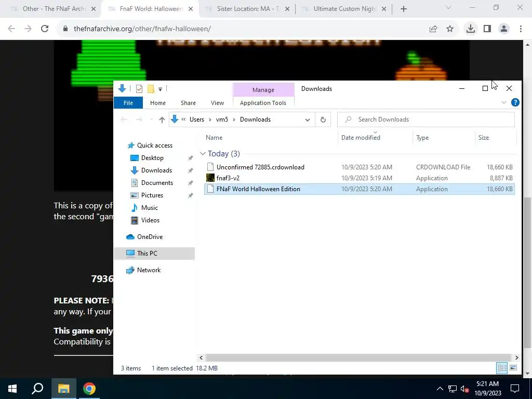This screenshot has width=532, height=399.
Task: Click 'Users' in the address breadcrumb
Action: coord(197,119)
